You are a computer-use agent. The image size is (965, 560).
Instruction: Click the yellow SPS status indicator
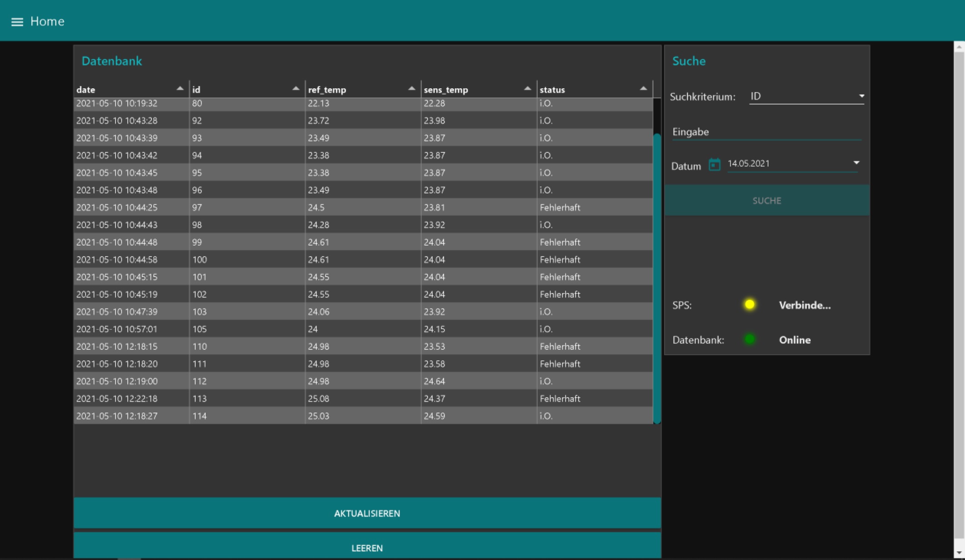pos(749,305)
